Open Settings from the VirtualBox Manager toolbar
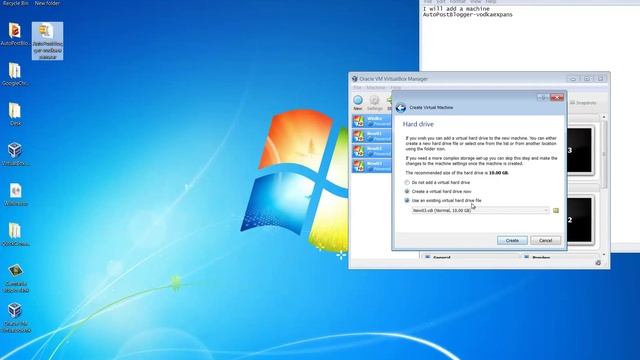 point(374,102)
